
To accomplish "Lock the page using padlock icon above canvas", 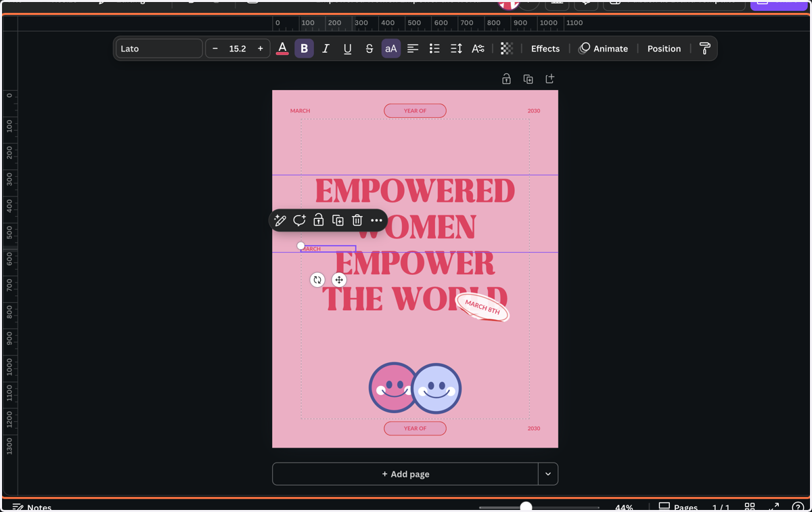I will coord(506,79).
